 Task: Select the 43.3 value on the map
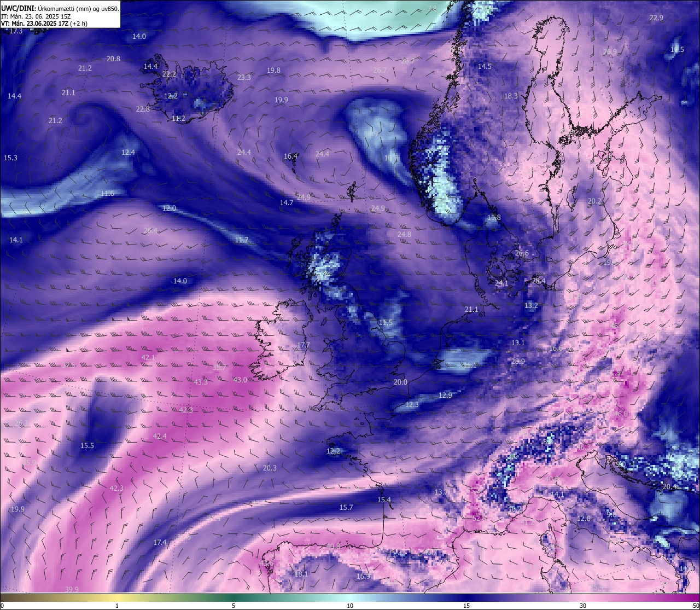(x=201, y=382)
